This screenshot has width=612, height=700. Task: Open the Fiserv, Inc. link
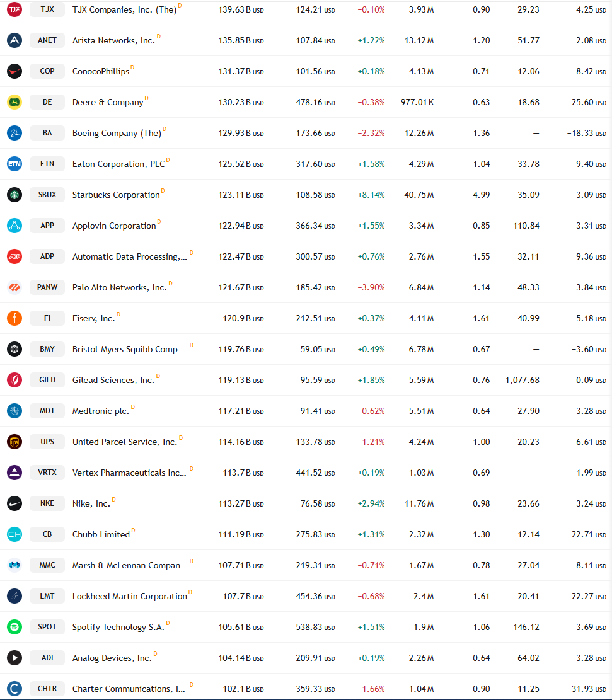[93, 318]
